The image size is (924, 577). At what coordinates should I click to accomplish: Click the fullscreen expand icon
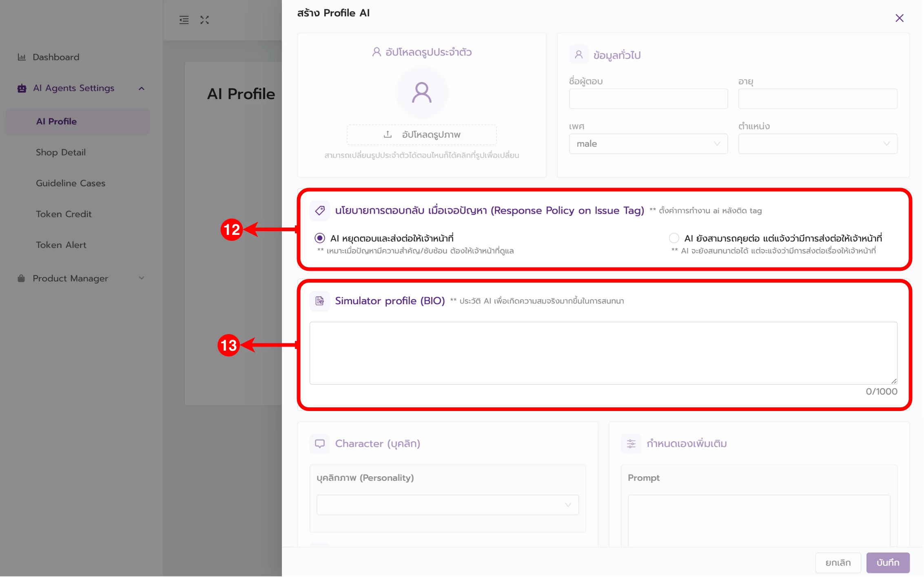point(204,20)
